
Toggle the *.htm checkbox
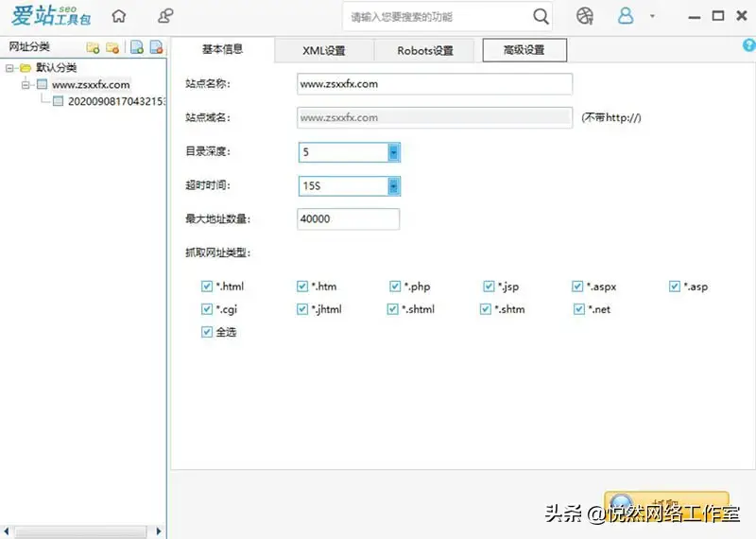click(x=302, y=287)
